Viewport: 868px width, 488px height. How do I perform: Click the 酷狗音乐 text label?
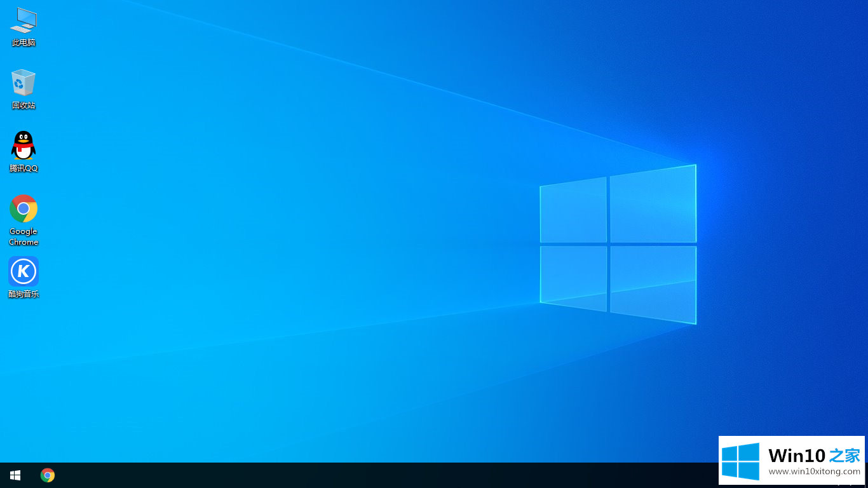(24, 294)
